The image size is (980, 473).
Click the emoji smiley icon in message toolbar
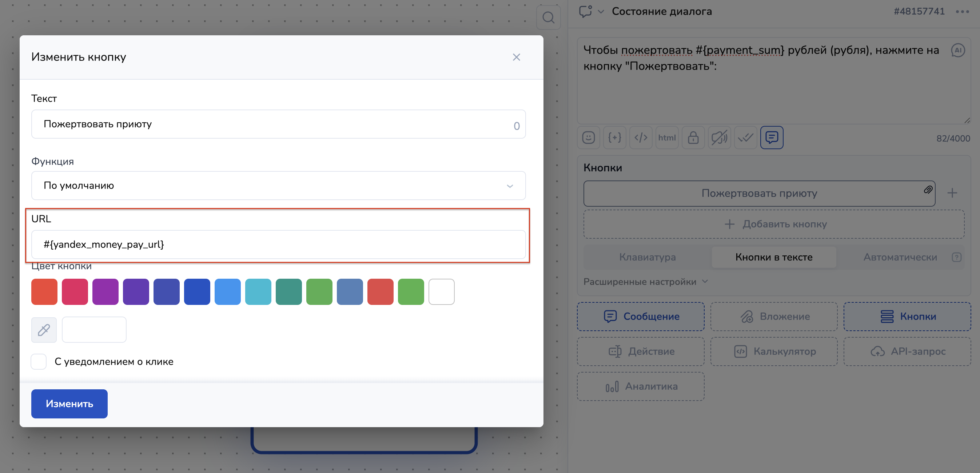click(588, 138)
